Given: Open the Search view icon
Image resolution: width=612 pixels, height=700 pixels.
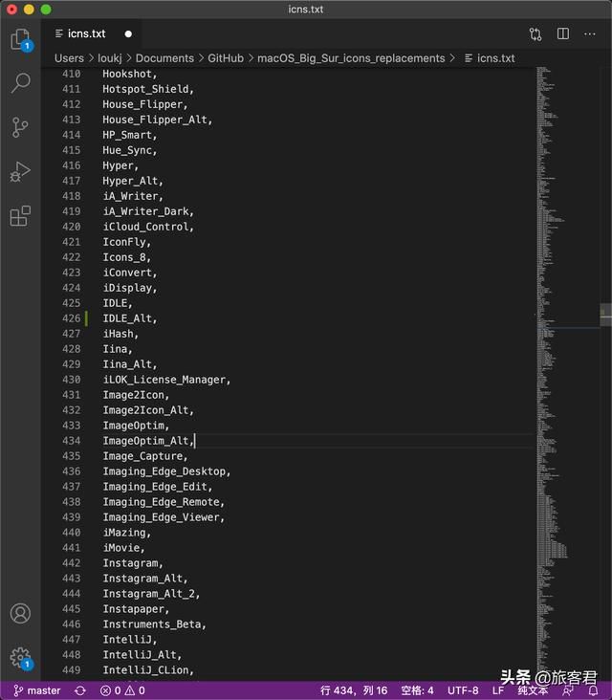Looking at the screenshot, I should (20, 82).
